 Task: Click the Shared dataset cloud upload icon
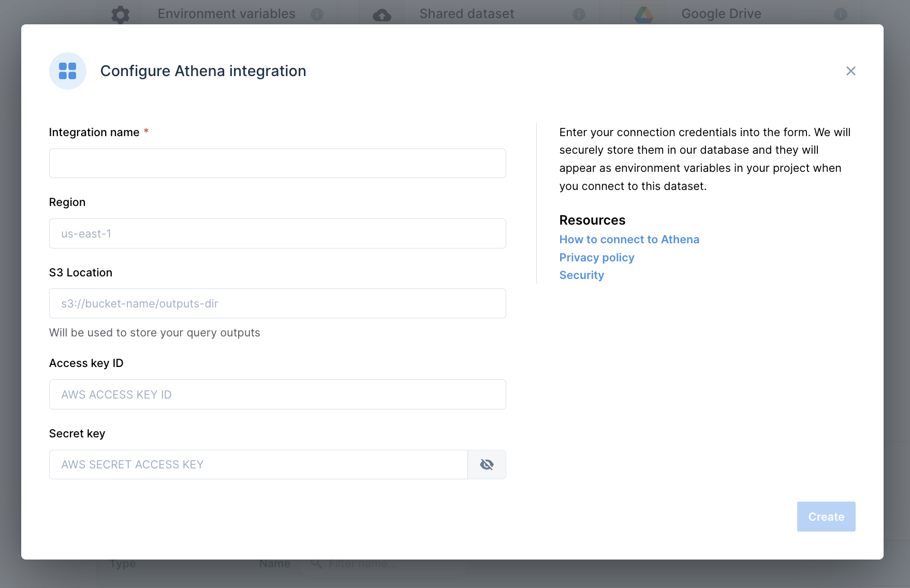(382, 15)
